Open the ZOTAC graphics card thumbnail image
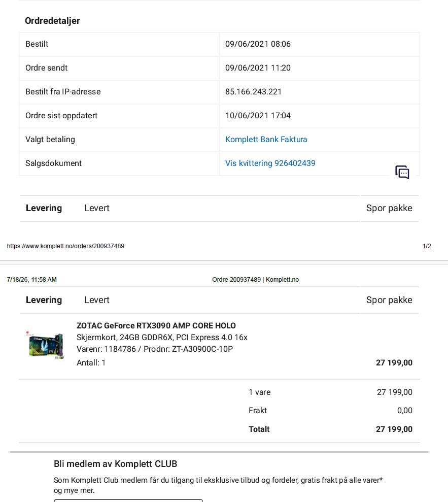 coord(45,345)
